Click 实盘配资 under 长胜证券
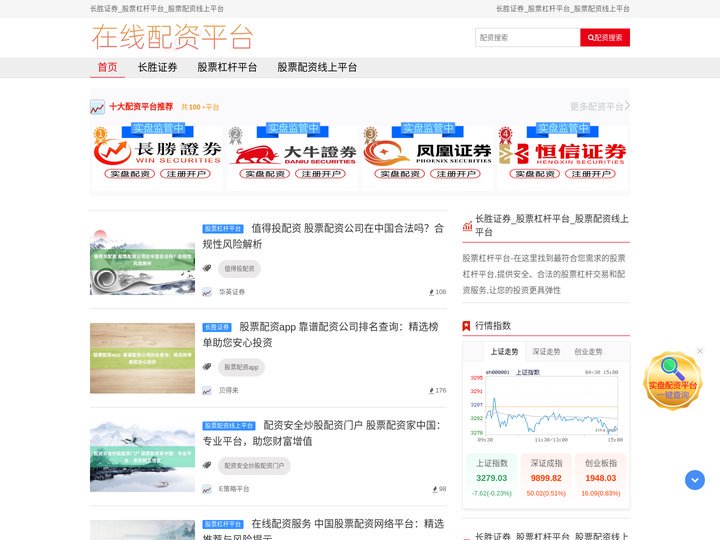Screen dimensions: 720x540 [x=130, y=174]
